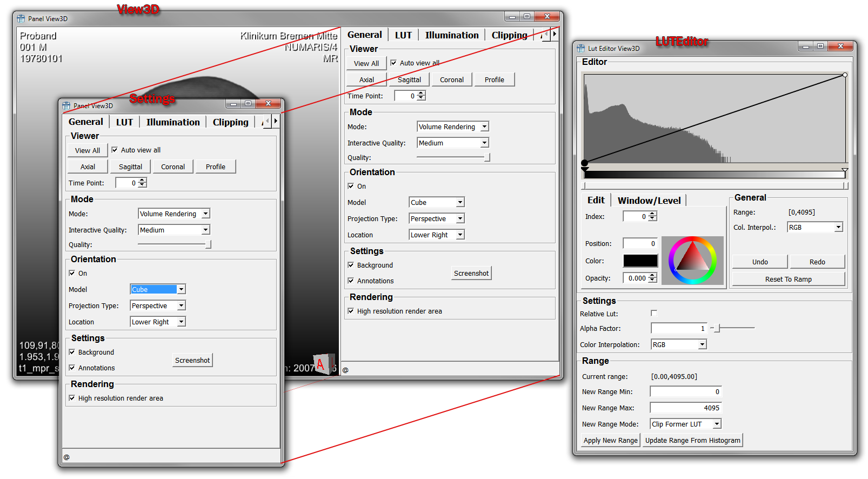Viewport: 868px width, 479px height.
Task: Switch to the Window/Level tab
Action: click(649, 201)
